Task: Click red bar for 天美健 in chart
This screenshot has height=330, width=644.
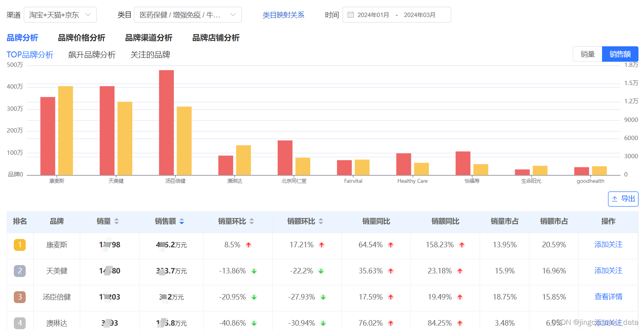Action: coord(107,131)
